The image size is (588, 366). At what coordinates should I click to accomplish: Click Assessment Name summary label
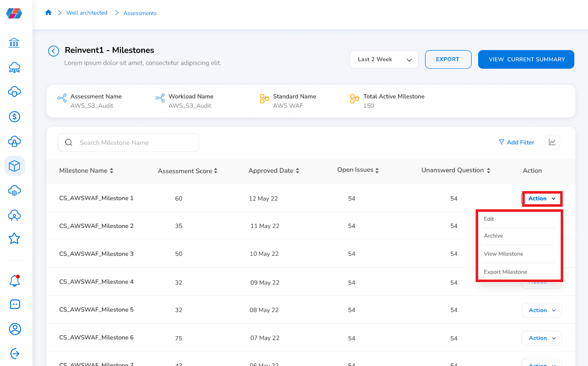tap(96, 96)
